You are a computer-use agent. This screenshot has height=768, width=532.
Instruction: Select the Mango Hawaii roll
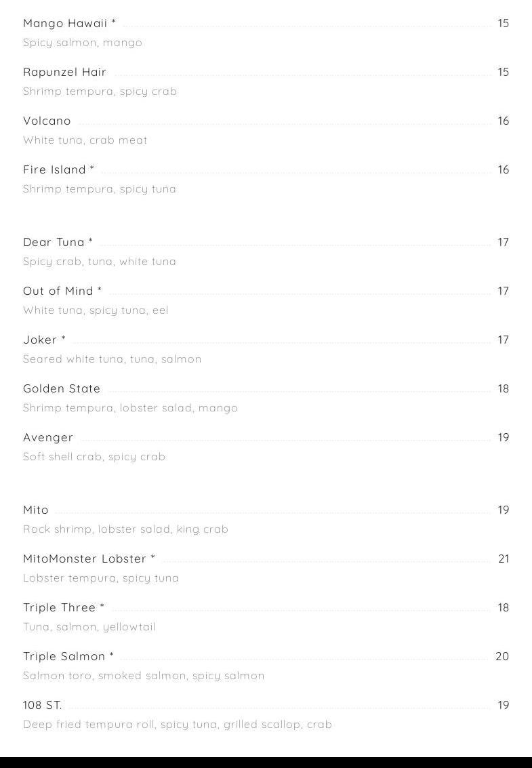pos(69,23)
